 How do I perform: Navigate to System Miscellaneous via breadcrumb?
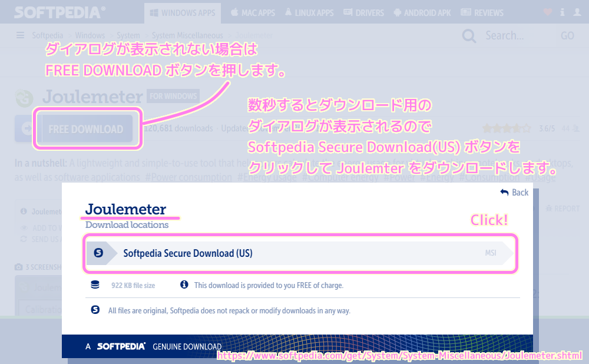(187, 35)
